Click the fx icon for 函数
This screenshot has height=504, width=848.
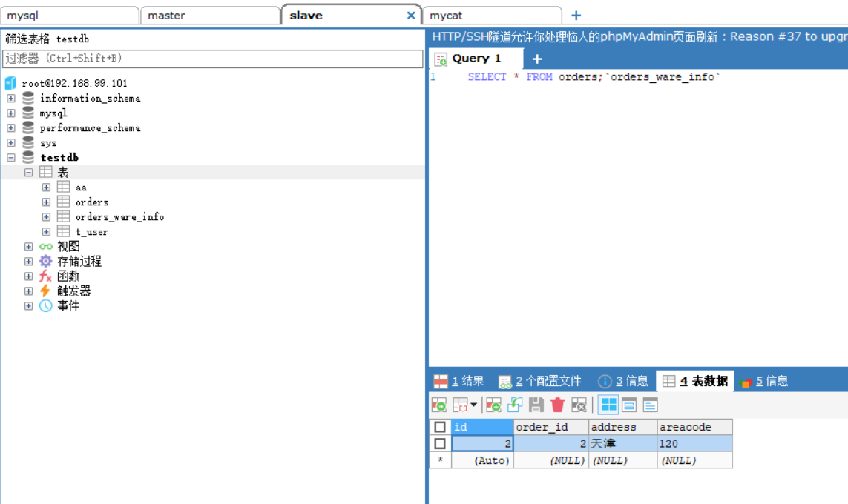pos(46,276)
